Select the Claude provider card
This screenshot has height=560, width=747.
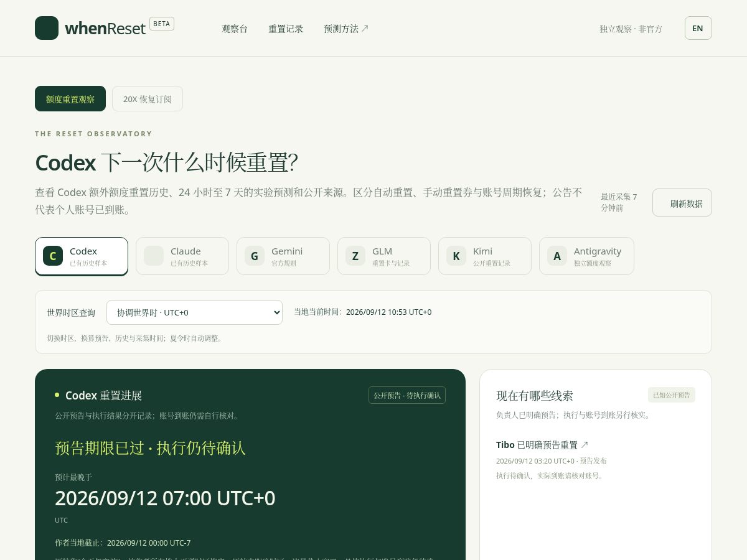tap(182, 256)
